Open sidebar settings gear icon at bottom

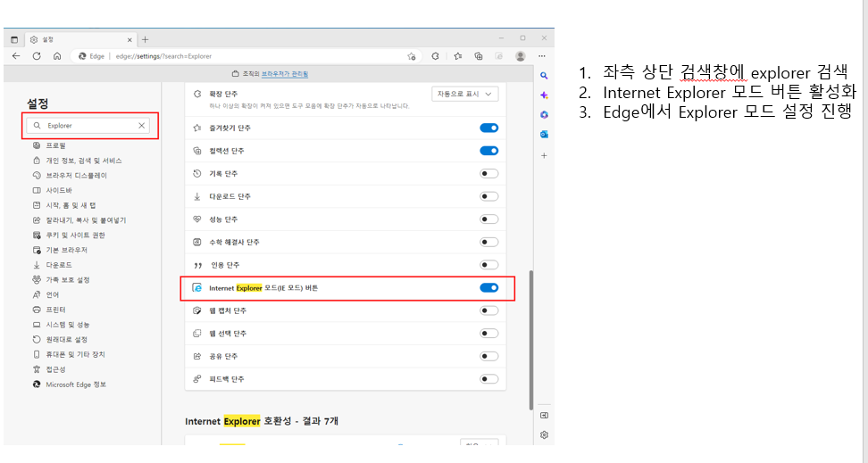[x=544, y=434]
